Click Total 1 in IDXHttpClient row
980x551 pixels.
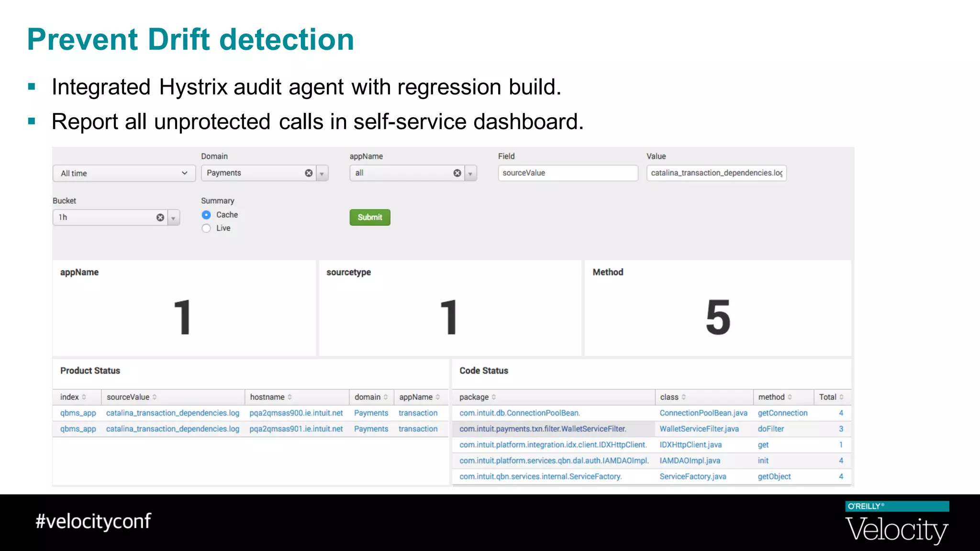click(841, 445)
